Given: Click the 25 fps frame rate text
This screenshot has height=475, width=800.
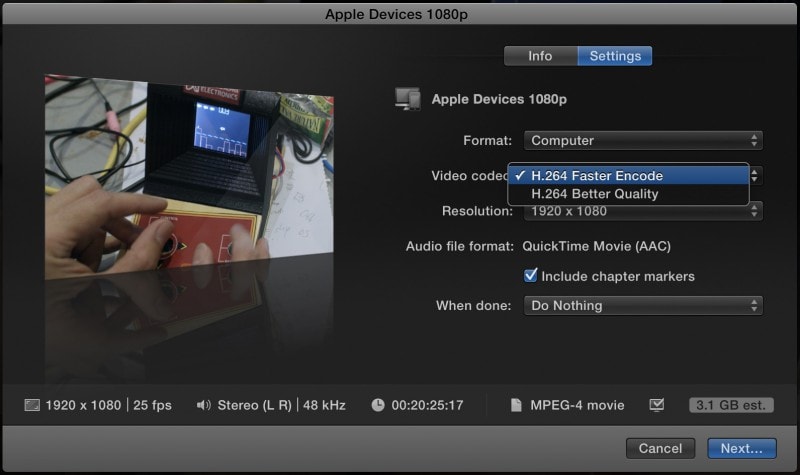Looking at the screenshot, I should click(152, 405).
